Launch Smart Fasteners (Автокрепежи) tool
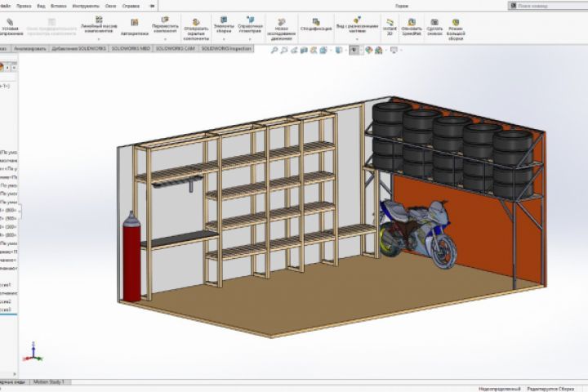The image size is (588, 392). (134, 27)
